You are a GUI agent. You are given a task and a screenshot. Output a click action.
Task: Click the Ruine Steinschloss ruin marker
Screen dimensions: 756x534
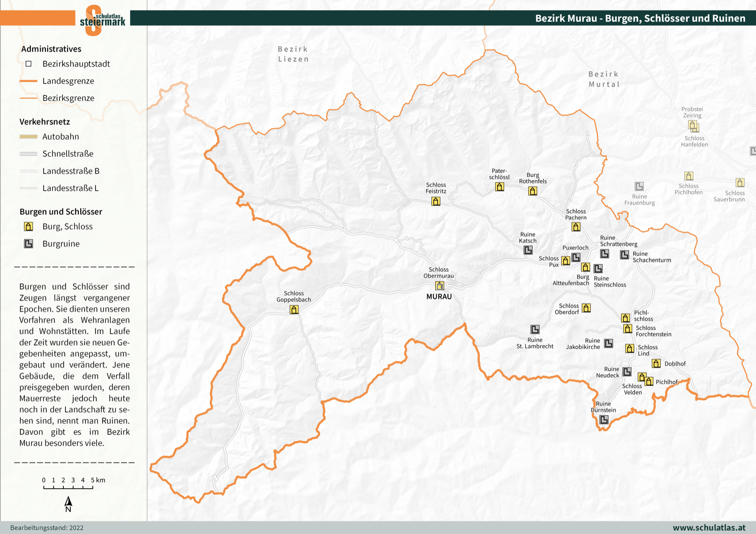tap(598, 269)
